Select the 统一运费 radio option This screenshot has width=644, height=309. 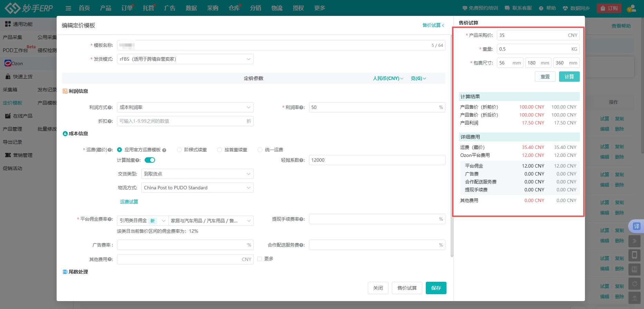pos(260,150)
